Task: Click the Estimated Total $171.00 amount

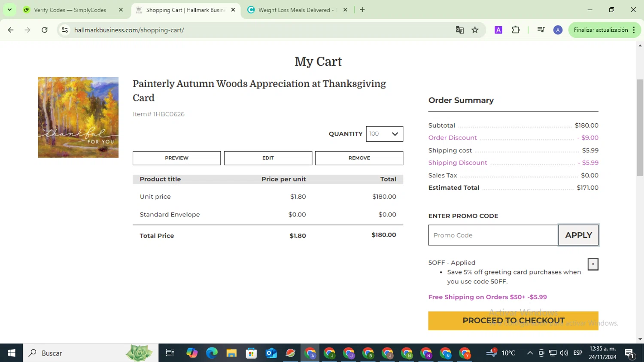Action: [x=587, y=188]
